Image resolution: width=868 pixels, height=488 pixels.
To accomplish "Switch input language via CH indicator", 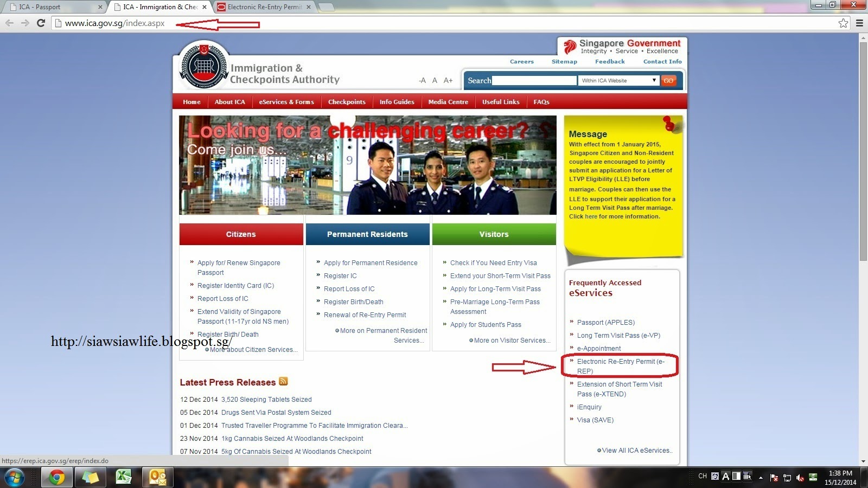I will (x=703, y=476).
